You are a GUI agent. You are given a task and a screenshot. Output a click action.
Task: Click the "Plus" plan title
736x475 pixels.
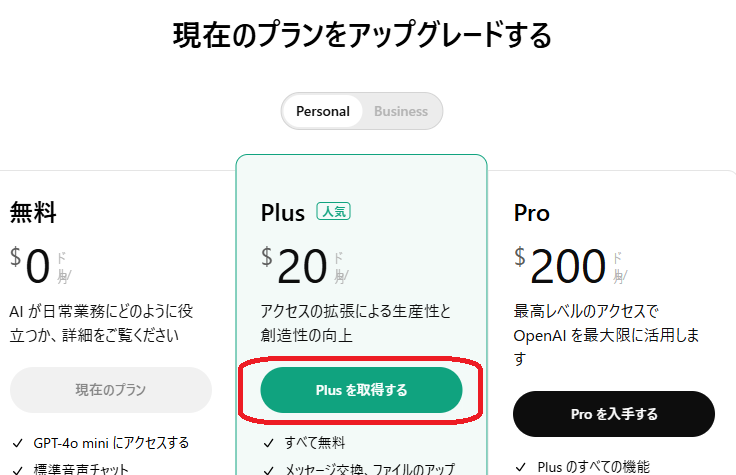282,213
